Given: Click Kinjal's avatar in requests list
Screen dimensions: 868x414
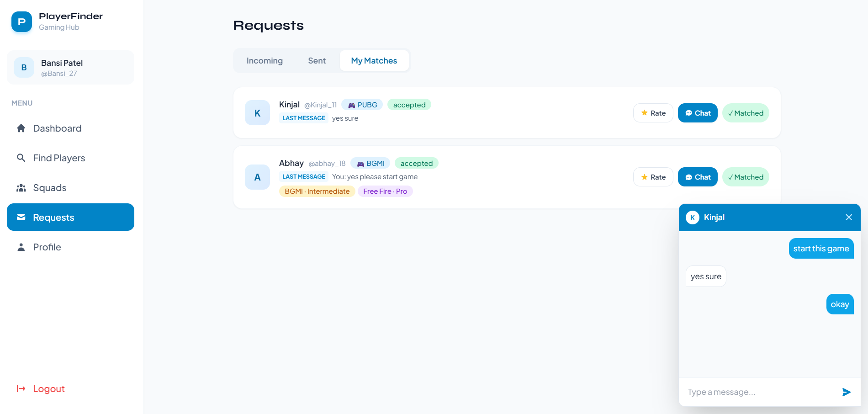Looking at the screenshot, I should (257, 113).
